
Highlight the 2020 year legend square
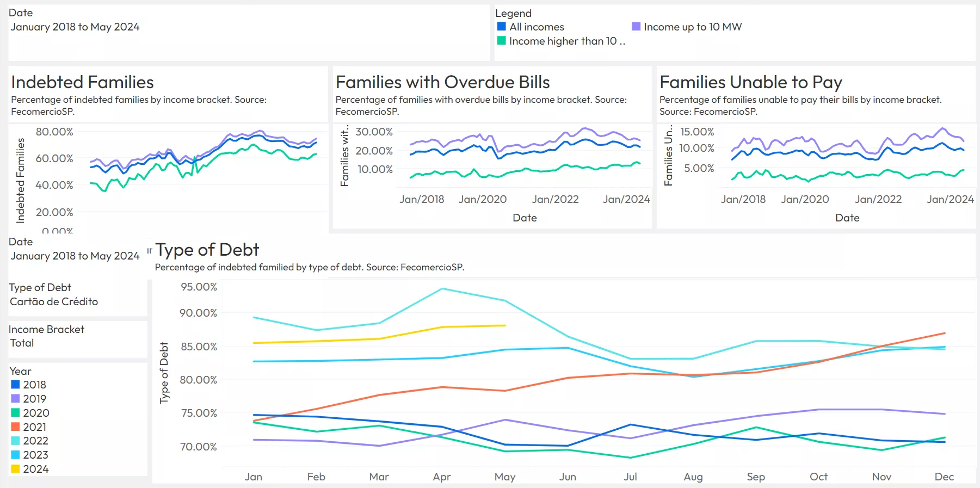(x=15, y=413)
